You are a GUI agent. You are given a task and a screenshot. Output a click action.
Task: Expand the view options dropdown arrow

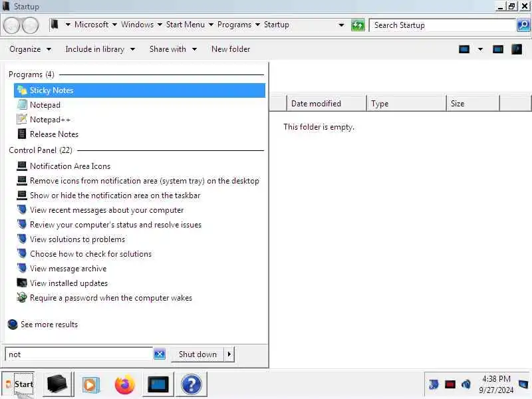tap(480, 49)
